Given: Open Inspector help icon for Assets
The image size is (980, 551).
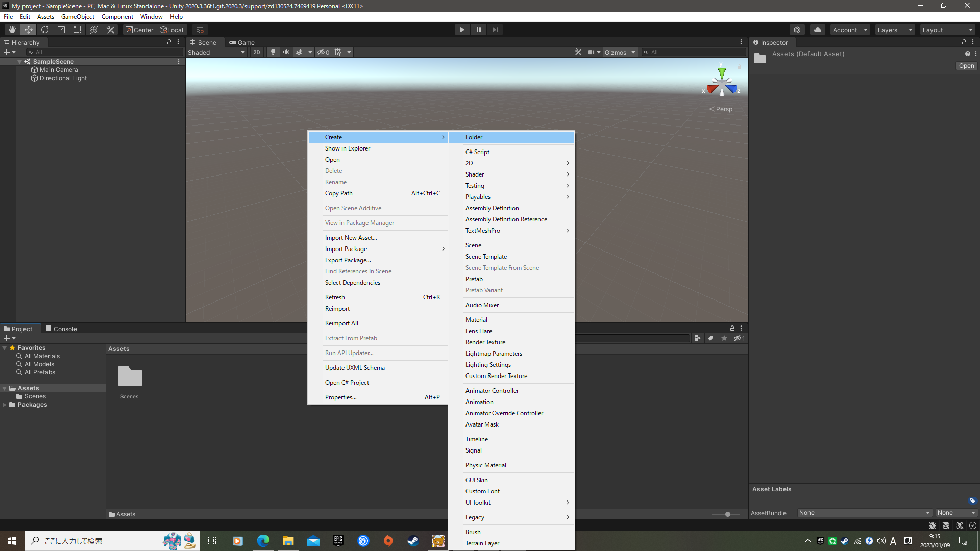Looking at the screenshot, I should click(967, 54).
